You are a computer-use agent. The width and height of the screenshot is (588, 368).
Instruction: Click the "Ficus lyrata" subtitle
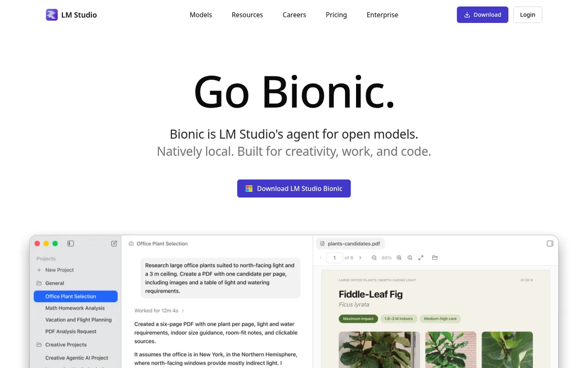tap(354, 305)
